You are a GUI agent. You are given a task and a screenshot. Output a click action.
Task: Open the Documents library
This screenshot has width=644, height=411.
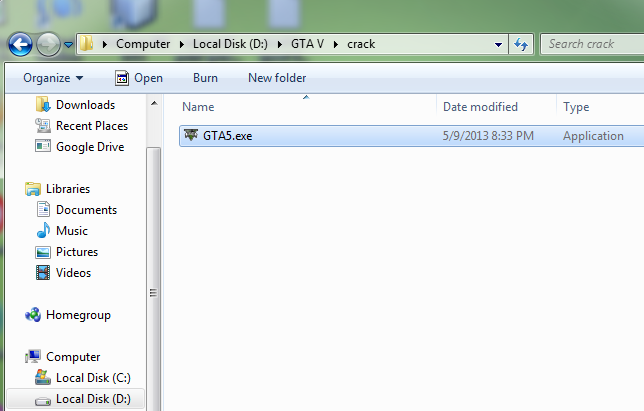(86, 210)
